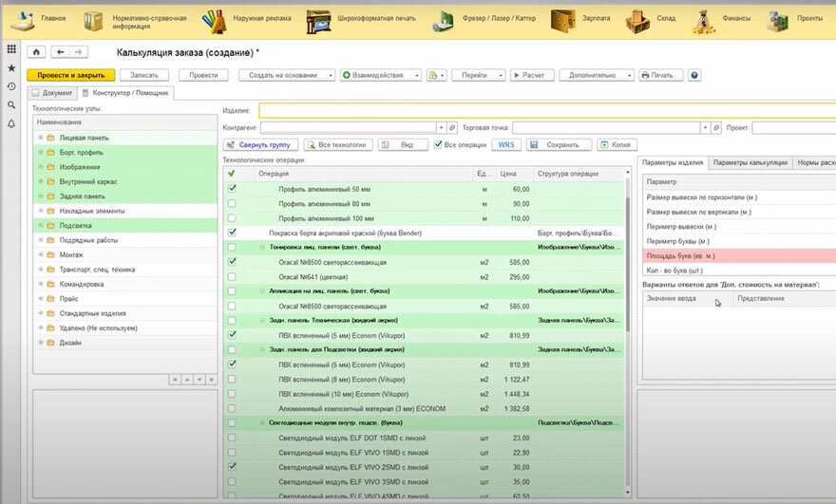
Task: Expand Подсветка tree node
Action: (x=41, y=225)
